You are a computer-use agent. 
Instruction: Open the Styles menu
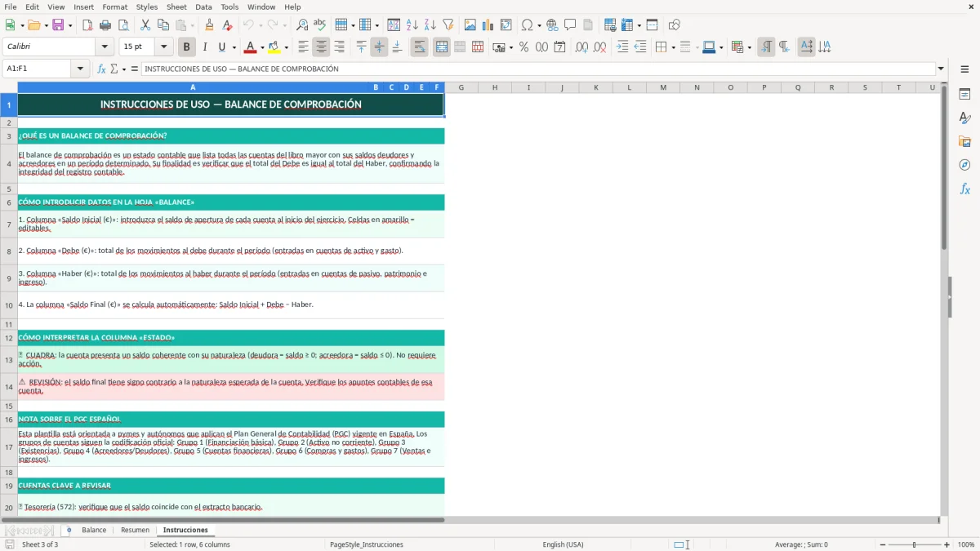coord(147,7)
